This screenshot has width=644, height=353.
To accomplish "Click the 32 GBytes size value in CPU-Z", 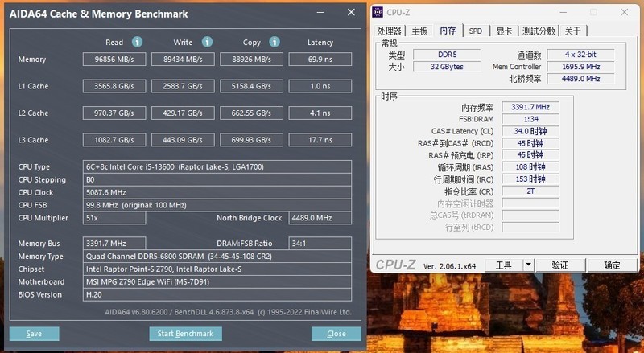I will pos(447,67).
